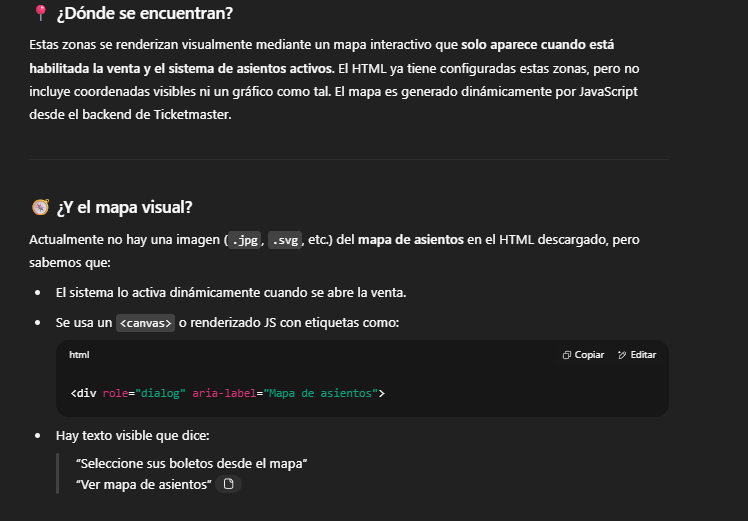The width and height of the screenshot is (748, 521).
Task: Click the text "o renderizado JS con etiquetas como:"
Action: [x=289, y=323]
